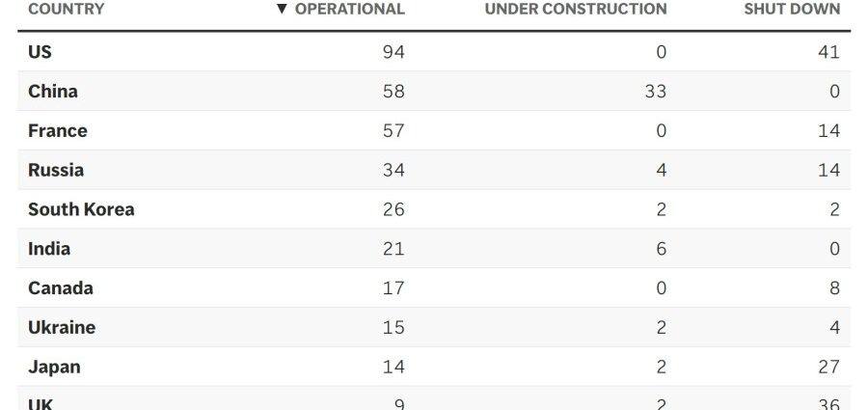Click the sort arrow beside Operational

pyautogui.click(x=282, y=10)
